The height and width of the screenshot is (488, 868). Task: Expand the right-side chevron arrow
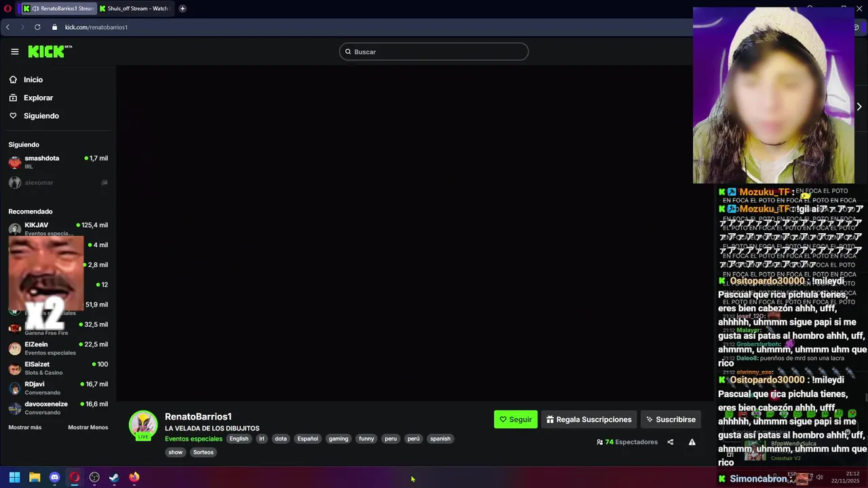[859, 106]
